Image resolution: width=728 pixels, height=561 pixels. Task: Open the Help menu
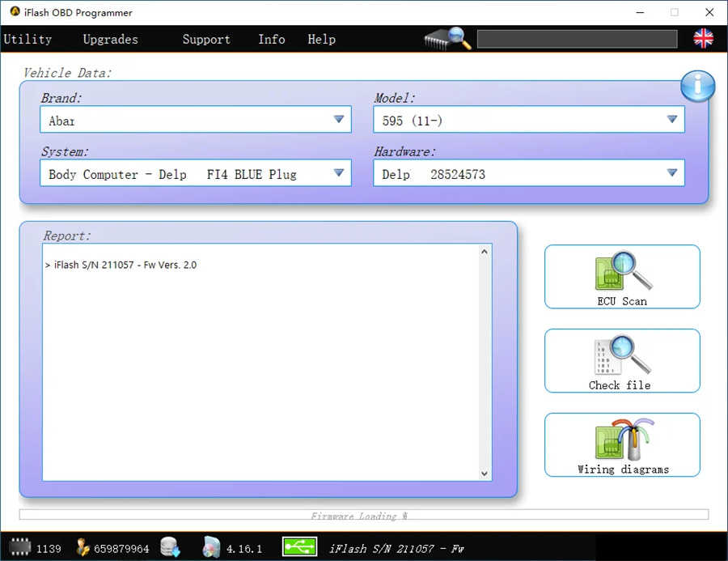pyautogui.click(x=321, y=39)
